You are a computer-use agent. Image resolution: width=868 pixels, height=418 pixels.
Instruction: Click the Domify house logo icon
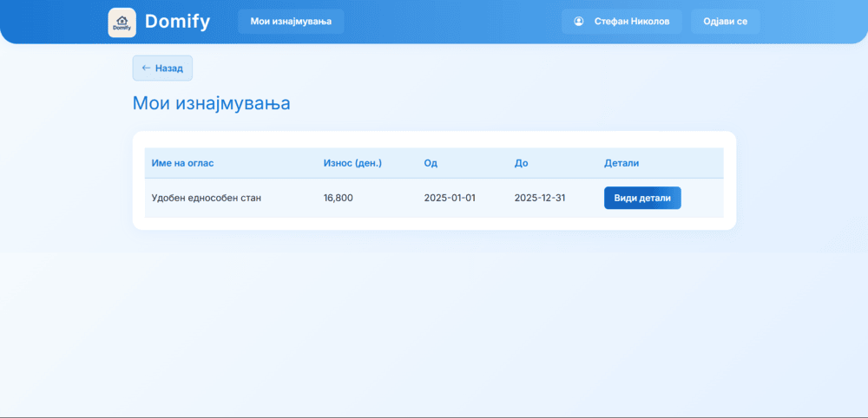click(x=122, y=22)
